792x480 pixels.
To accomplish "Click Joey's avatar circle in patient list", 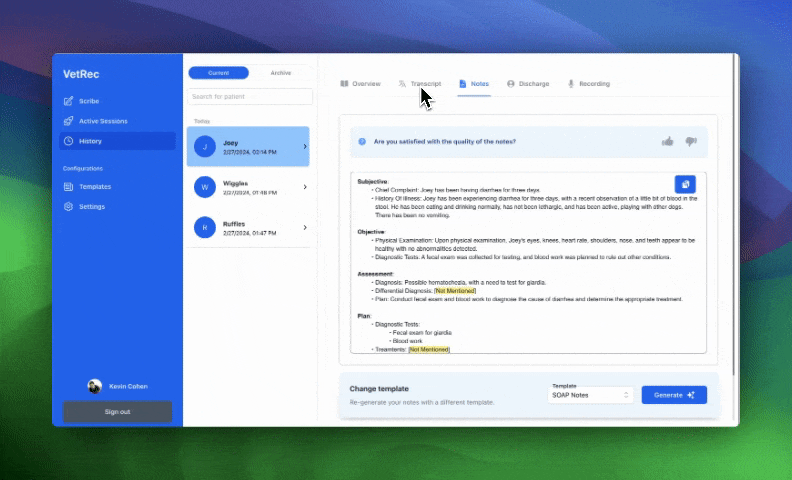I will 204,146.
